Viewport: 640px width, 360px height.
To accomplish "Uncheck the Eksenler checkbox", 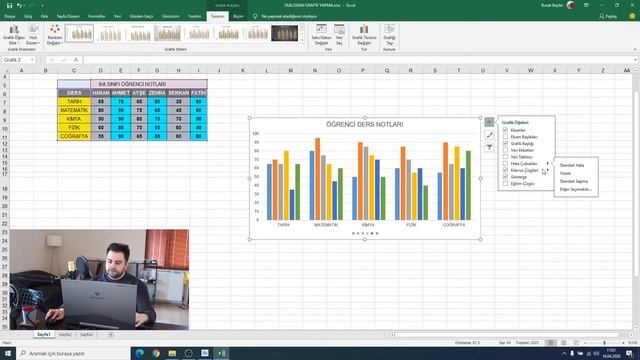I will point(505,130).
